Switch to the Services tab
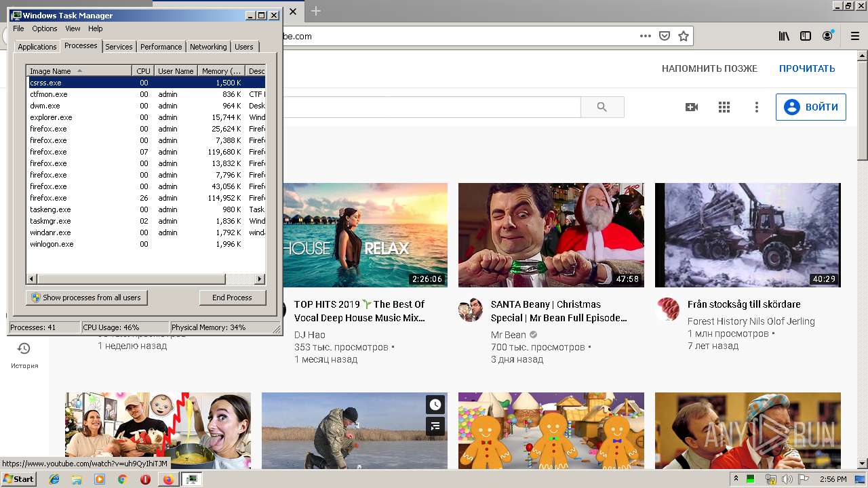The height and width of the screenshot is (488, 868). tap(119, 47)
